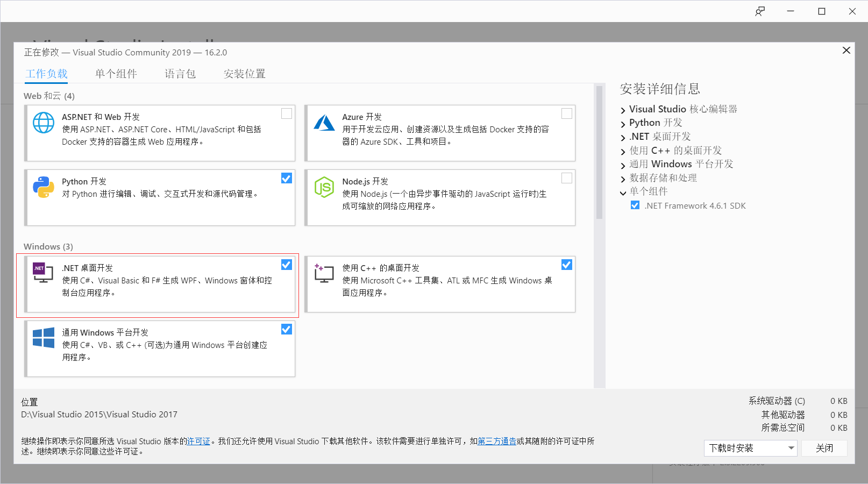This screenshot has height=484, width=868.
Task: Uncheck the 使用 C++ 的桌面开发 checkbox
Action: coord(567,265)
